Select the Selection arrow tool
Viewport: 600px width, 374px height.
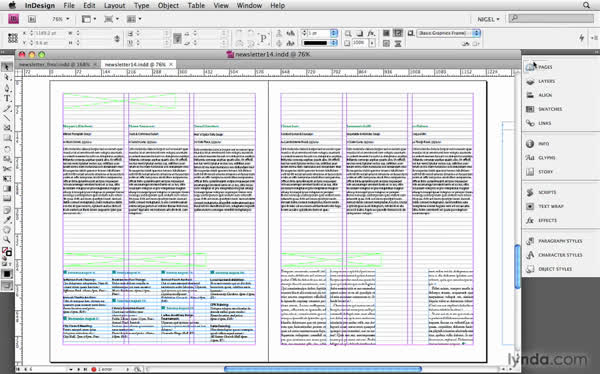(7, 67)
